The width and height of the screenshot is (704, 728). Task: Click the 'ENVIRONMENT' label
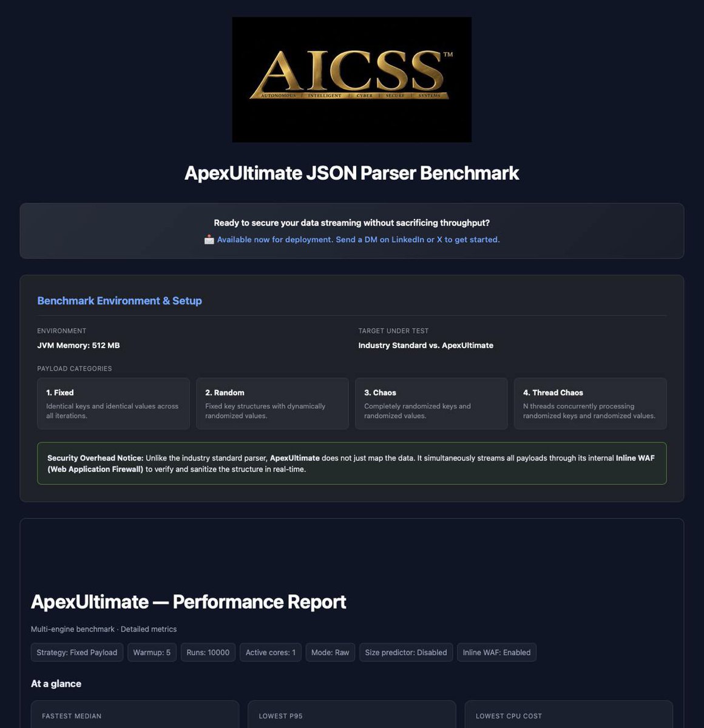[62, 331]
